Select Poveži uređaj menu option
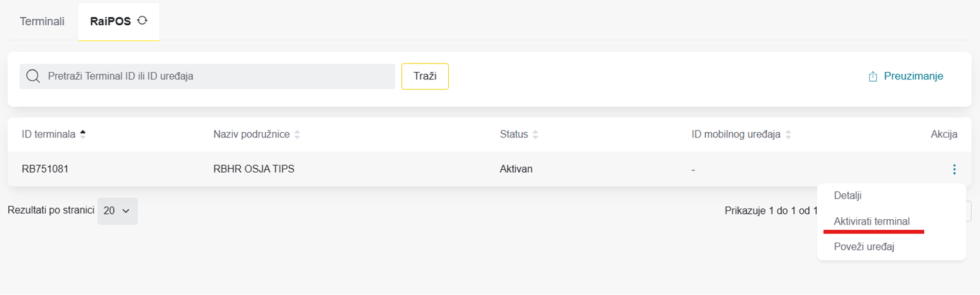Viewport: 980px width, 295px height. (x=864, y=247)
